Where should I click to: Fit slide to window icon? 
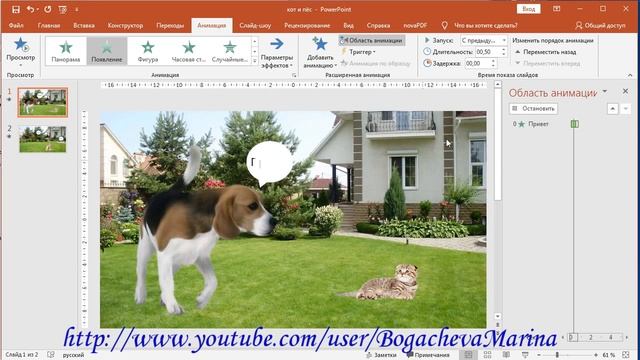coord(626,355)
